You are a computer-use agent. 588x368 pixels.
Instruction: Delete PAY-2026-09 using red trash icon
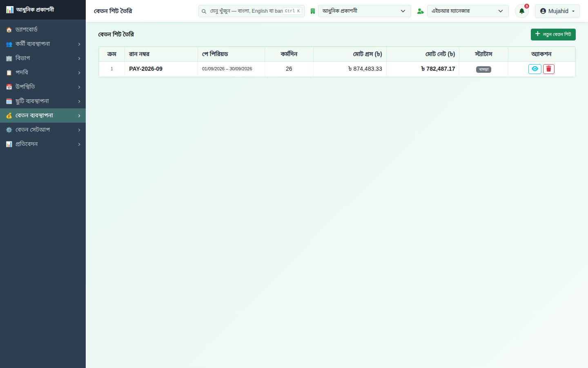(548, 69)
